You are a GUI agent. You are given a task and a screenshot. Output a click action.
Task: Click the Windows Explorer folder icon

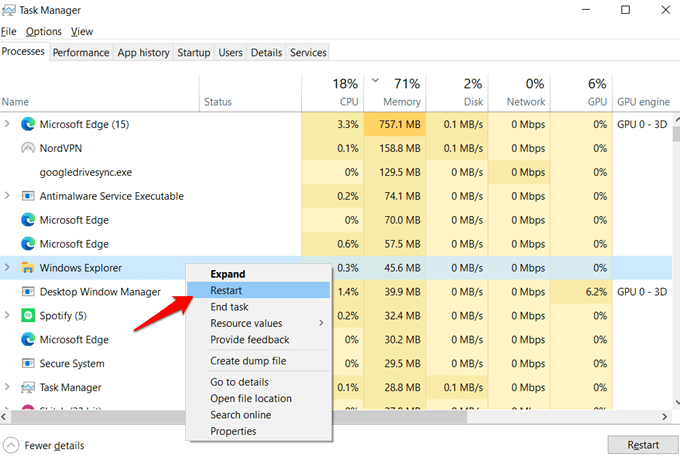[x=28, y=268]
